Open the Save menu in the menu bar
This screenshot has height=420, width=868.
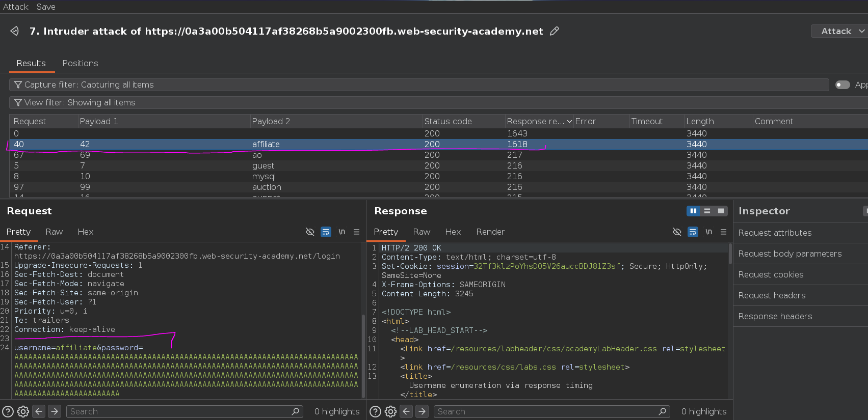click(x=46, y=7)
